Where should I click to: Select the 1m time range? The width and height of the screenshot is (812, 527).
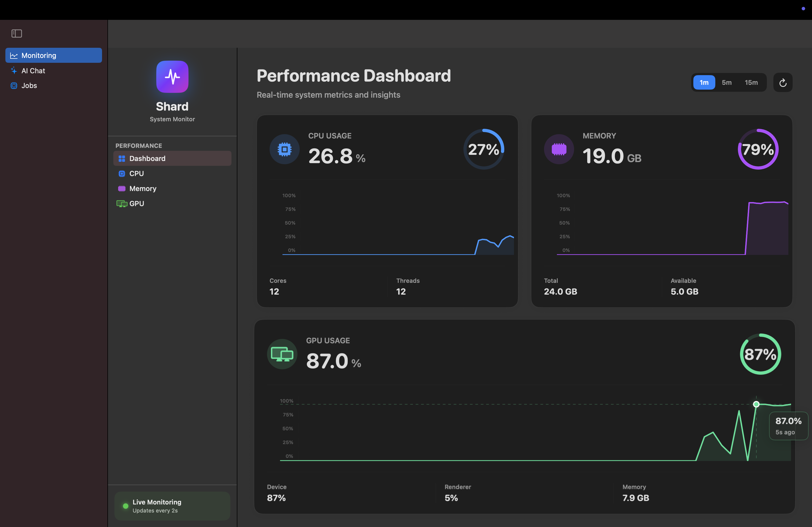(x=704, y=82)
